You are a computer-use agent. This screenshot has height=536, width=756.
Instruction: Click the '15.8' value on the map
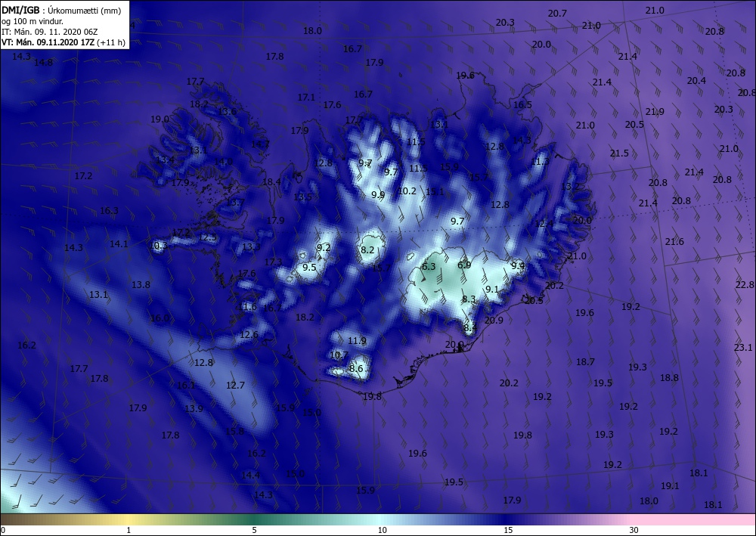[x=234, y=432]
